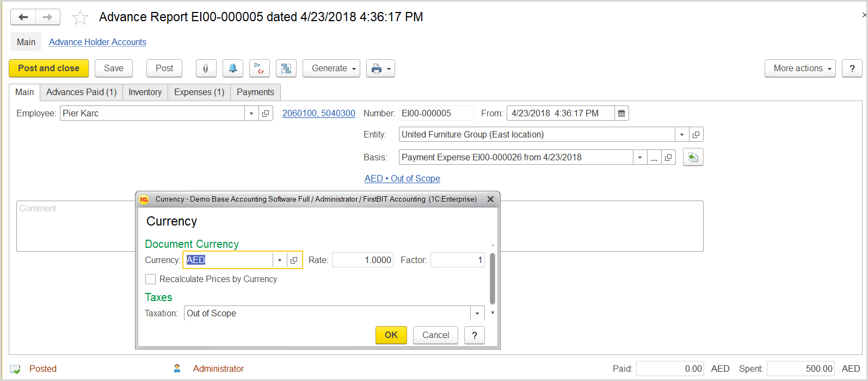868x381 pixels.
Task: Switch to the Expenses (1) tab
Action: (199, 92)
